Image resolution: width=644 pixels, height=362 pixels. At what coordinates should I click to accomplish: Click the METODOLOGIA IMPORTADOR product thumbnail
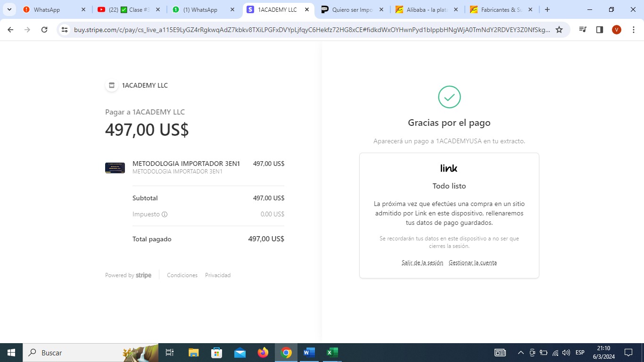pyautogui.click(x=115, y=168)
